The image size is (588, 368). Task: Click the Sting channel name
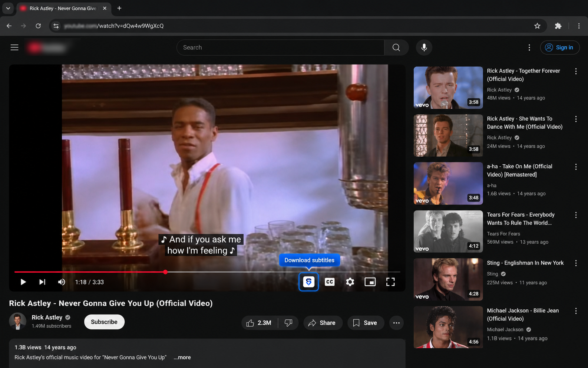tap(492, 274)
